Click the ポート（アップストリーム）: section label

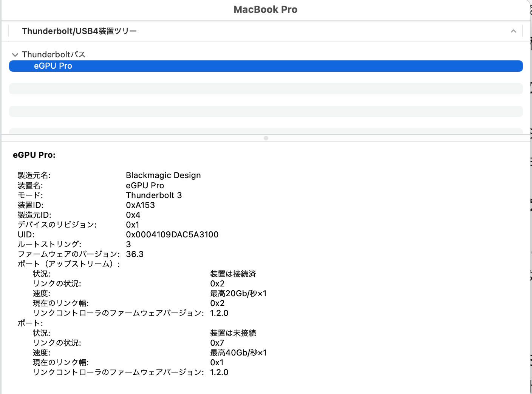(x=69, y=264)
